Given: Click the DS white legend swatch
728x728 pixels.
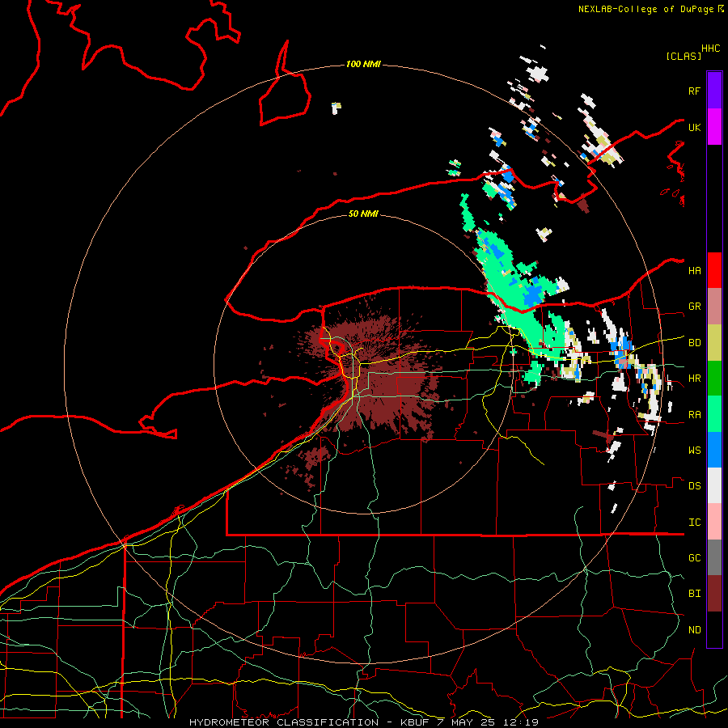Looking at the screenshot, I should (714, 485).
